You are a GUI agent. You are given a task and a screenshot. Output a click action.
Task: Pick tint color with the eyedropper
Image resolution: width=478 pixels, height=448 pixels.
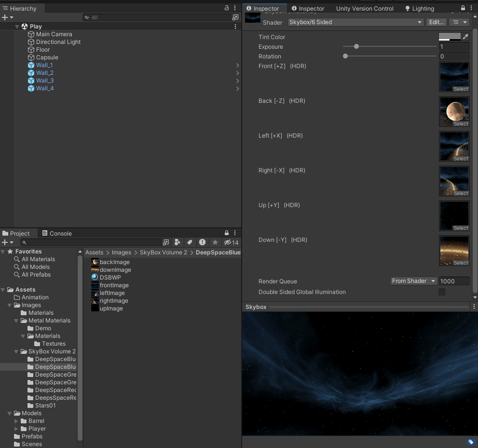tap(465, 37)
